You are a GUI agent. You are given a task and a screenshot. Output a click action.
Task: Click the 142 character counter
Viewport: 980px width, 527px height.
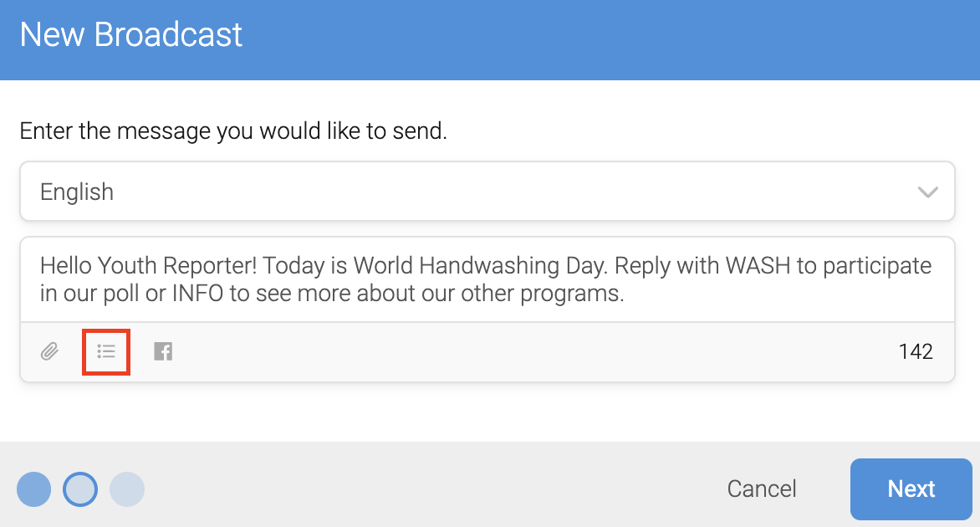point(916,352)
